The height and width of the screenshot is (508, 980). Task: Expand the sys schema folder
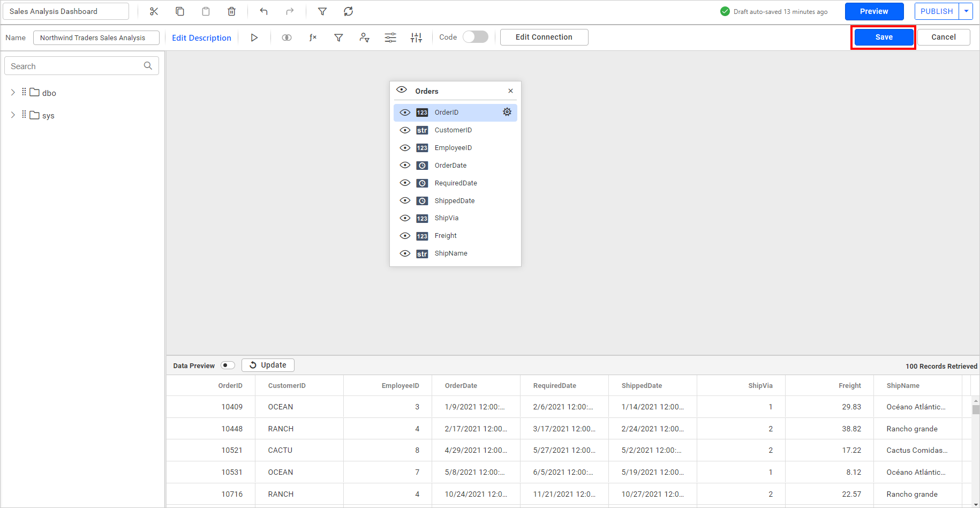[x=13, y=115]
